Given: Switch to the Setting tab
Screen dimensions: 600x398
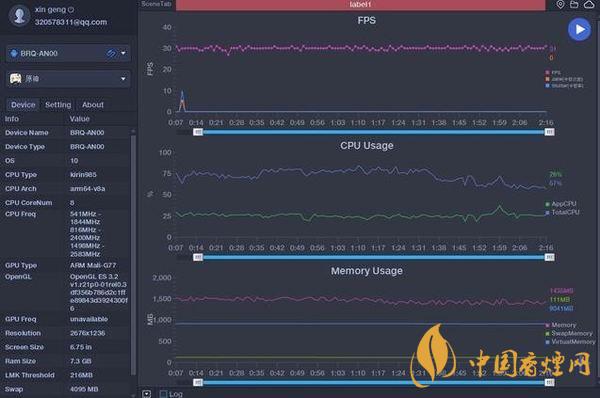Looking at the screenshot, I should (58, 105).
